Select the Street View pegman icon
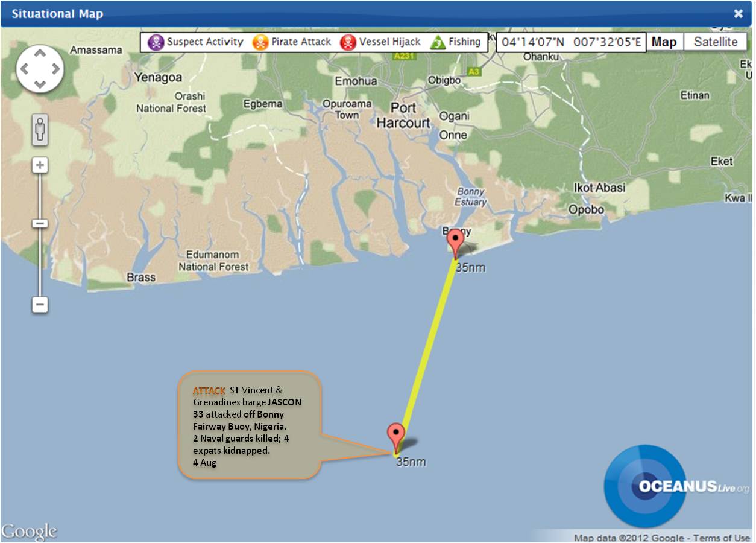756x543 pixels. 40,128
